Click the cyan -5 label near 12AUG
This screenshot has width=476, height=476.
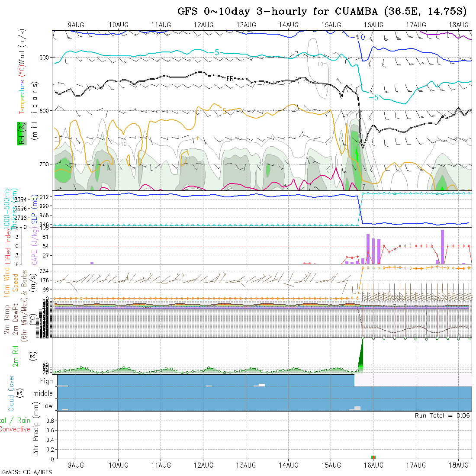pos(215,52)
